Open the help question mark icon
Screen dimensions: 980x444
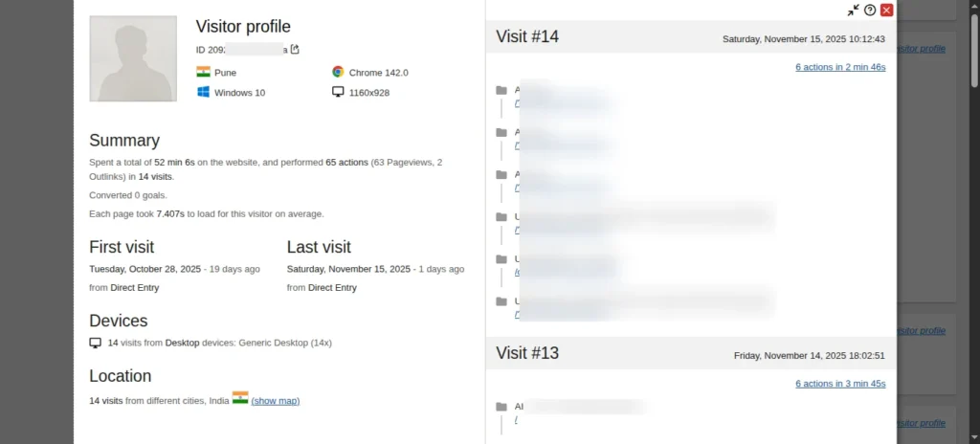(870, 11)
